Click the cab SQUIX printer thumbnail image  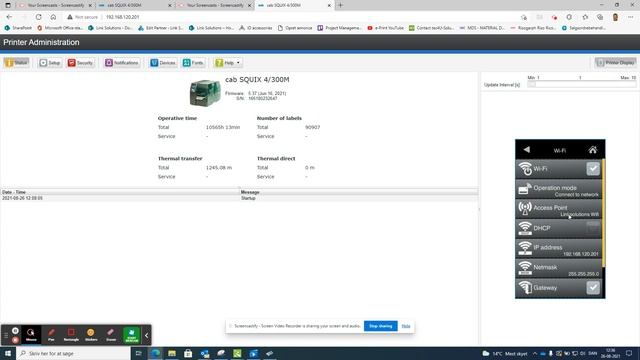pos(205,93)
